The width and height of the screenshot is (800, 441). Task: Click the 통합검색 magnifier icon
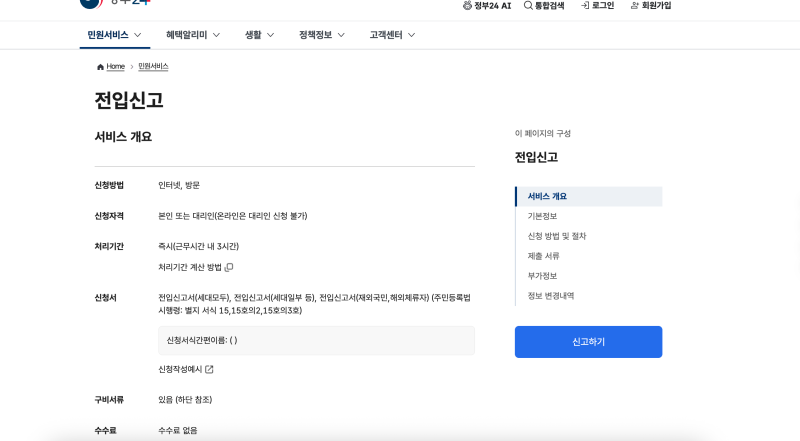(528, 6)
